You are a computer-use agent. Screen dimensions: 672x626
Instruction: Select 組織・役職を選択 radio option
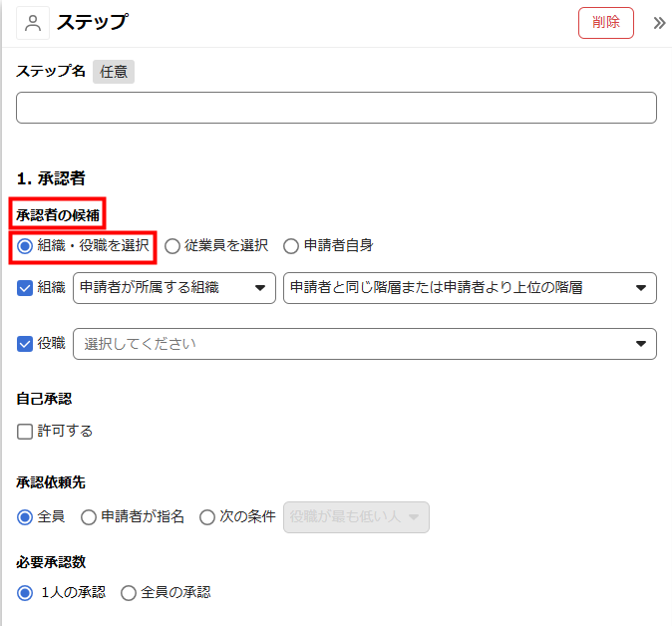click(25, 245)
